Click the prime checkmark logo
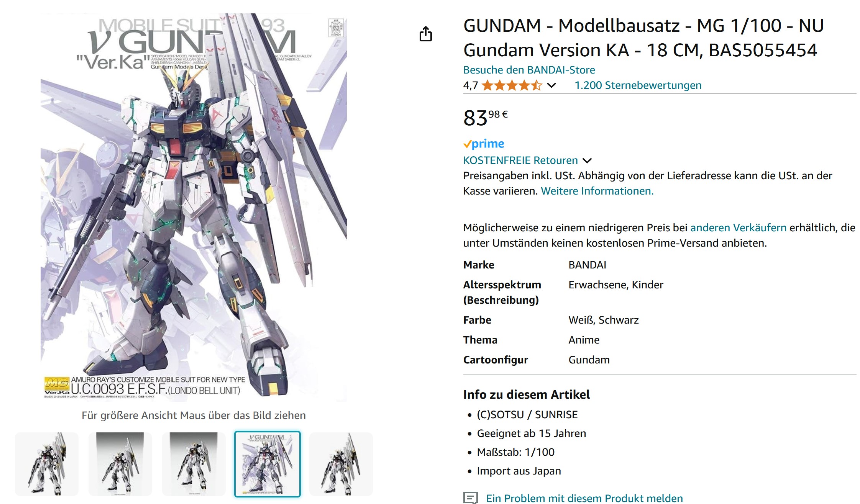 (484, 144)
